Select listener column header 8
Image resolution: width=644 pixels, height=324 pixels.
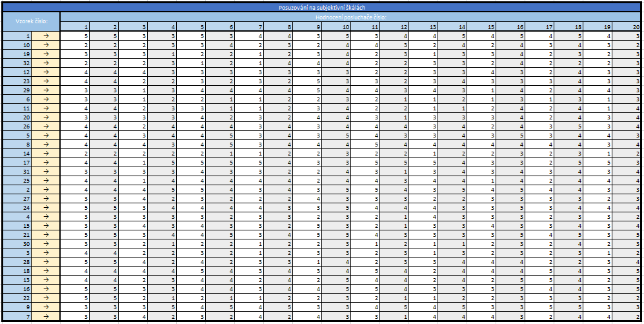279,27
